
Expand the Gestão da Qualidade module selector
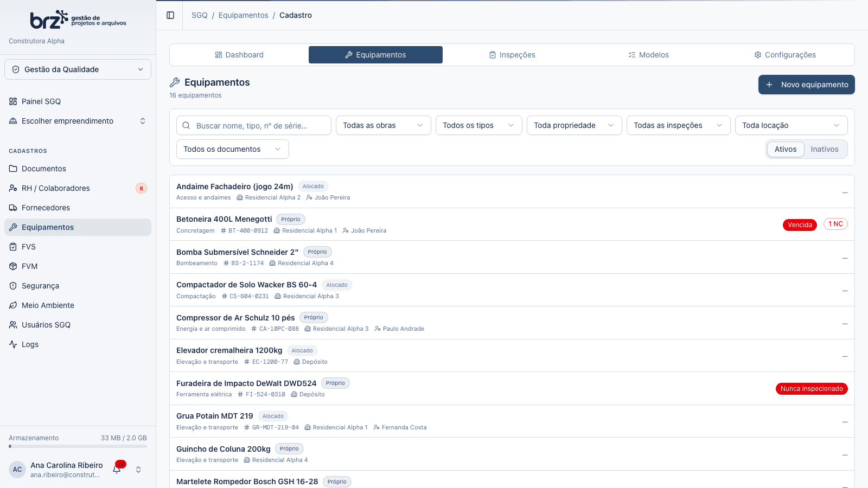(x=78, y=69)
